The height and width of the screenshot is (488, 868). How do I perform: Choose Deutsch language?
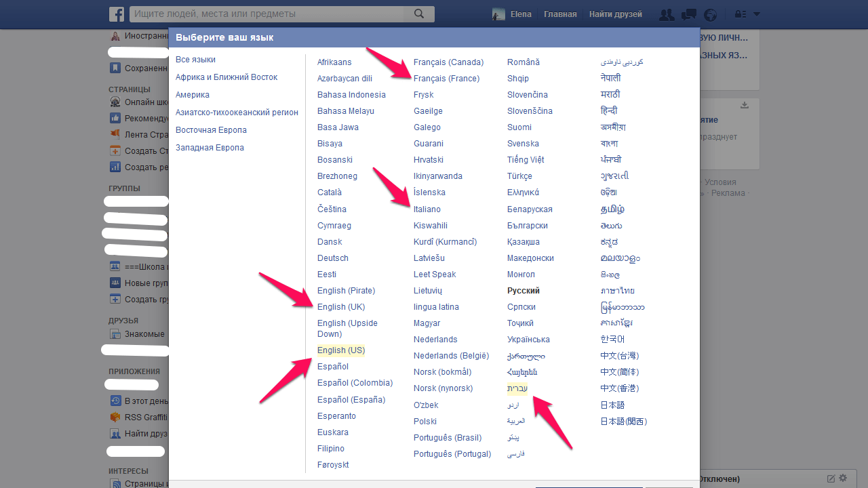(333, 258)
